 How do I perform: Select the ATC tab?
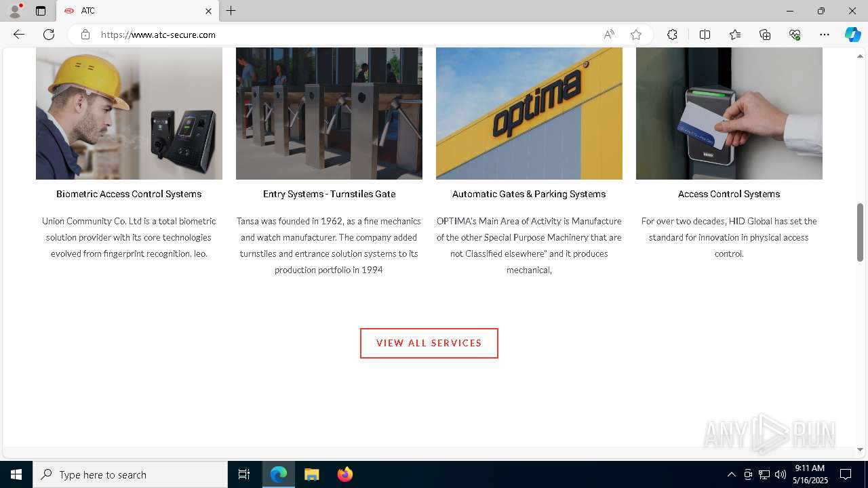point(138,11)
